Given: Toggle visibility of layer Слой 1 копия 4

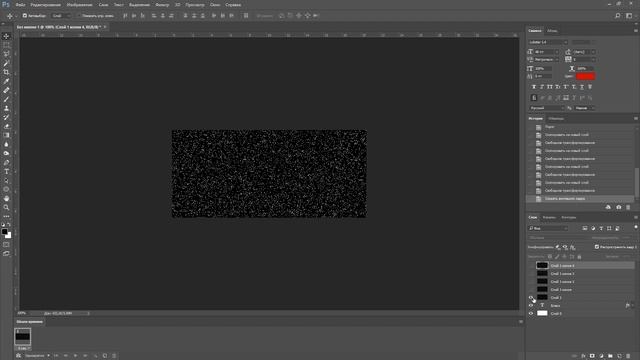Looking at the screenshot, I should tap(531, 266).
